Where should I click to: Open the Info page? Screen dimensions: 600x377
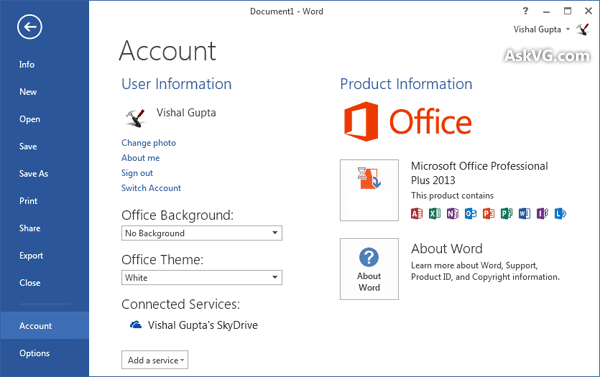tap(27, 64)
